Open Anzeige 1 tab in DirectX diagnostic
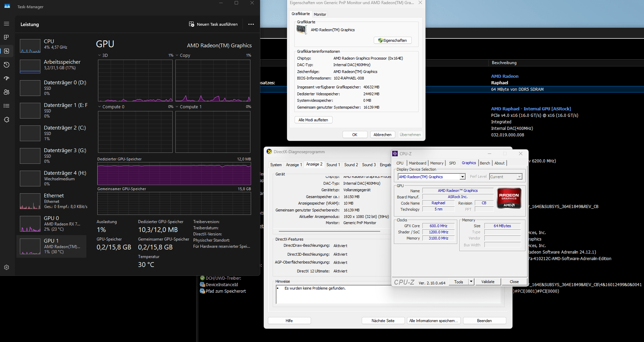Image resolution: width=644 pixels, height=342 pixels. pos(294,165)
